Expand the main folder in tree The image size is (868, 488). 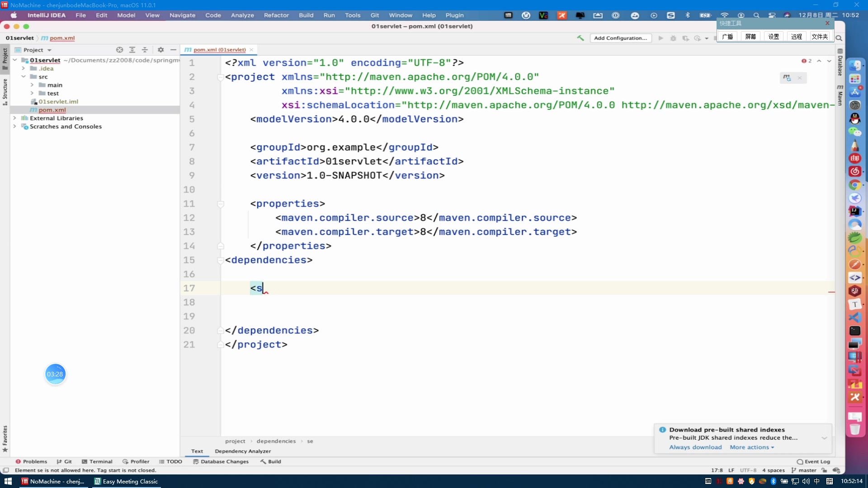pos(32,85)
